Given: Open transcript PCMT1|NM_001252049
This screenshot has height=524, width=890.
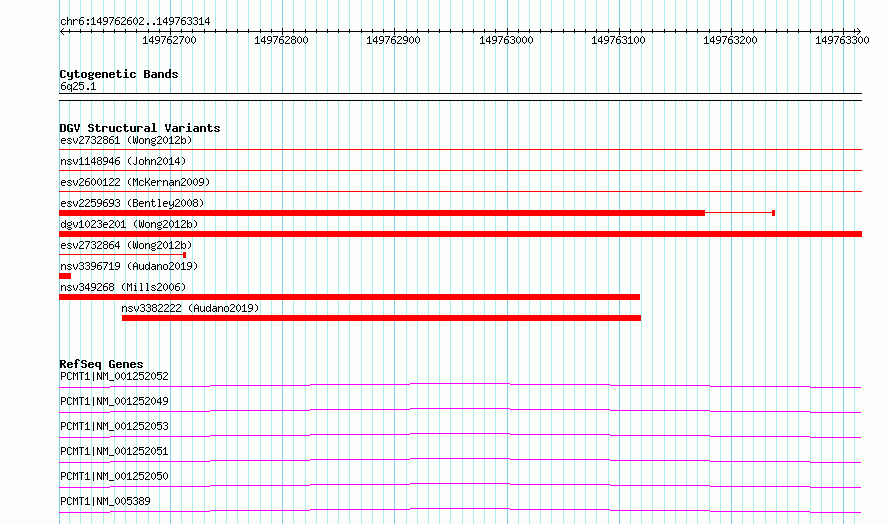Looking at the screenshot, I should point(114,401).
